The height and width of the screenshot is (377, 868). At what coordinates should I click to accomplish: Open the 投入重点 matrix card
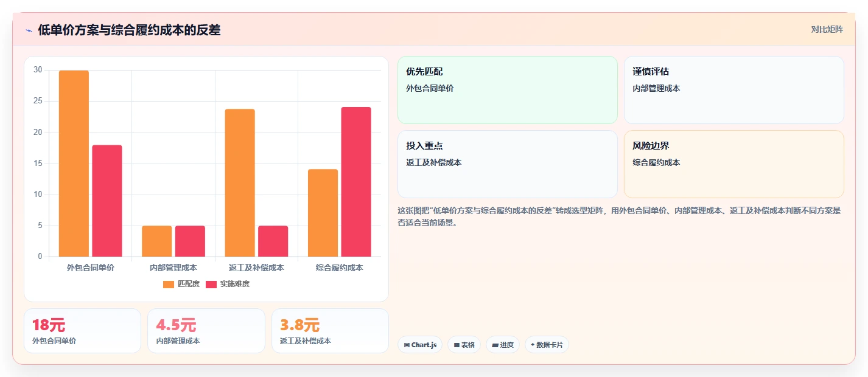point(508,164)
